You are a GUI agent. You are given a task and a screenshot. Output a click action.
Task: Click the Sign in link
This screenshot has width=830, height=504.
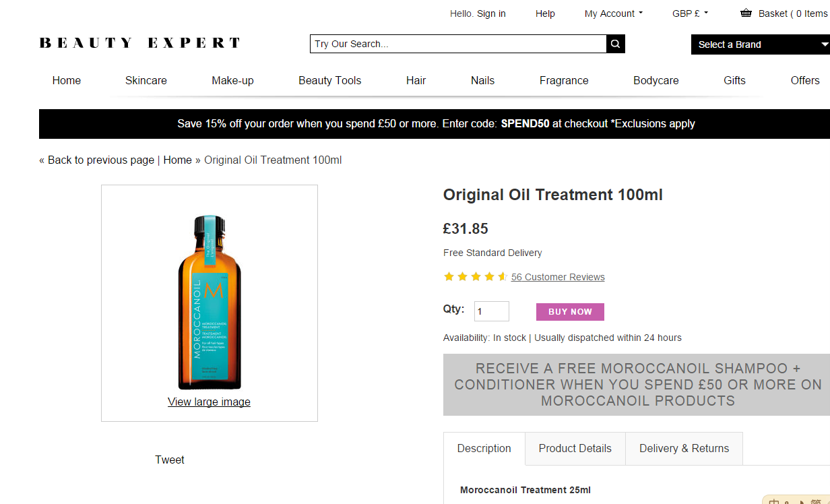tap(491, 13)
